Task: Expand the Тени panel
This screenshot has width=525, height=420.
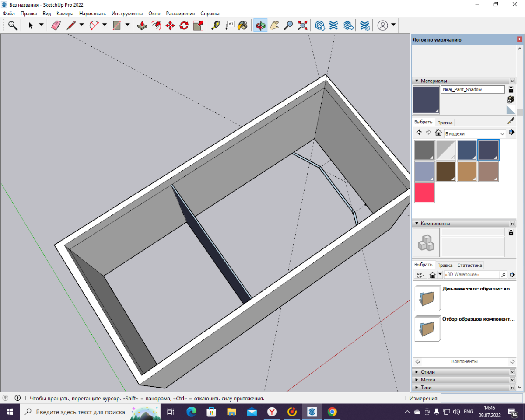Action: (426, 388)
